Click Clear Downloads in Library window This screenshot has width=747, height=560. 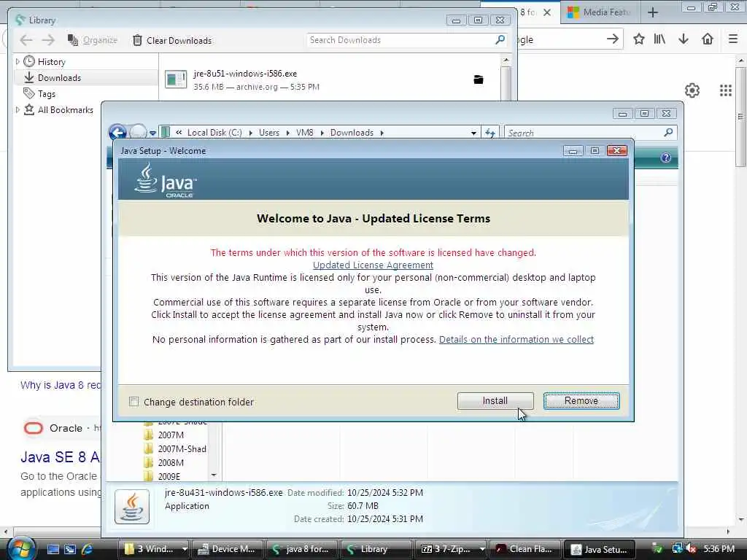[x=172, y=41]
